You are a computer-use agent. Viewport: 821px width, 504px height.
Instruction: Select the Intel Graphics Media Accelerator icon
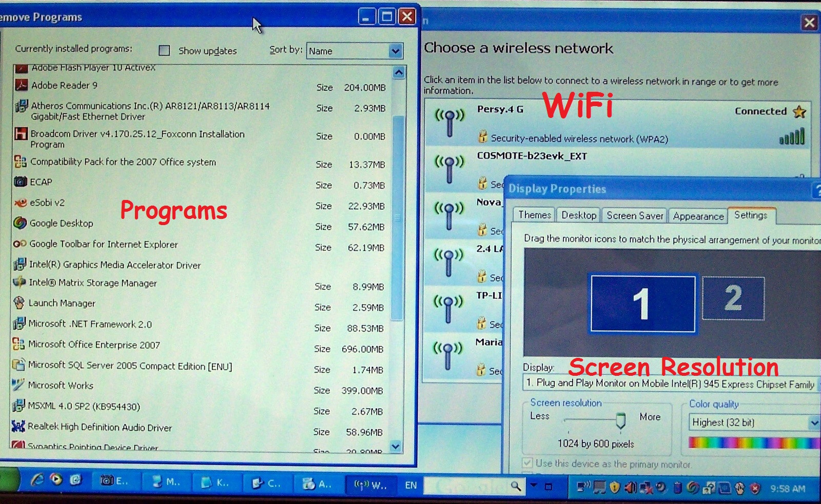tap(19, 265)
